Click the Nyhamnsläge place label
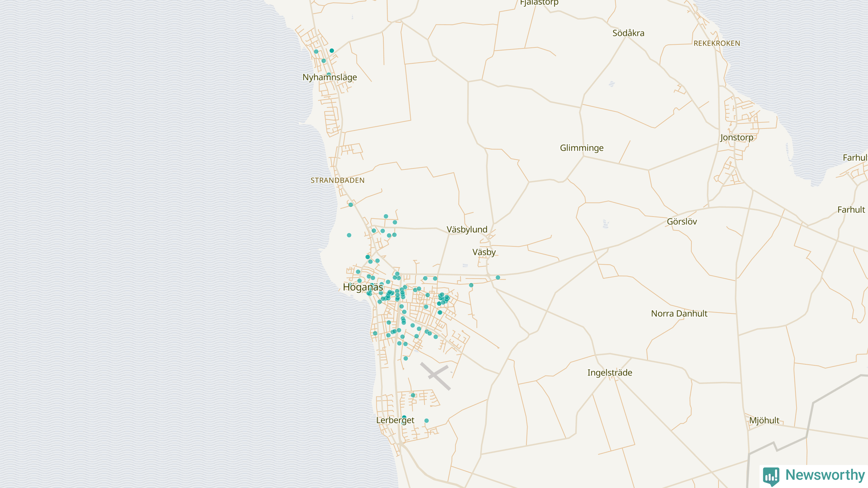 click(x=330, y=77)
